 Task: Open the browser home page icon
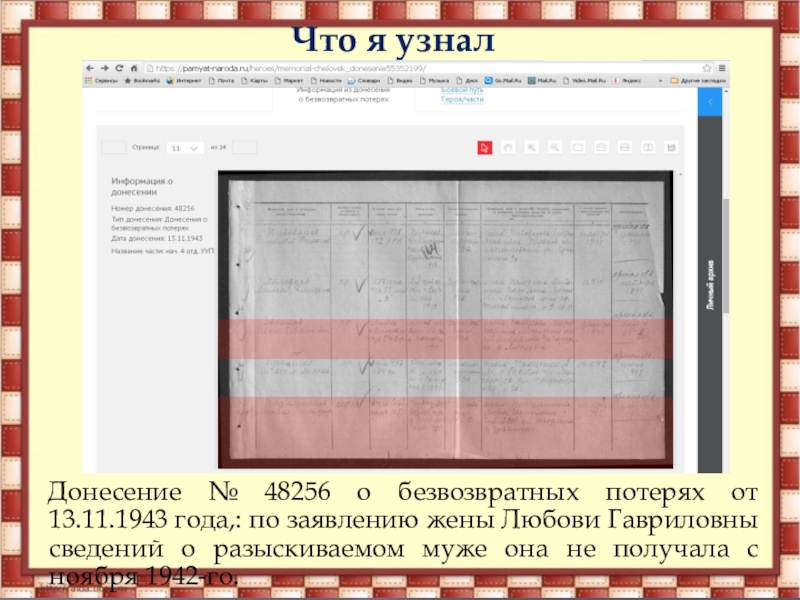134,68
